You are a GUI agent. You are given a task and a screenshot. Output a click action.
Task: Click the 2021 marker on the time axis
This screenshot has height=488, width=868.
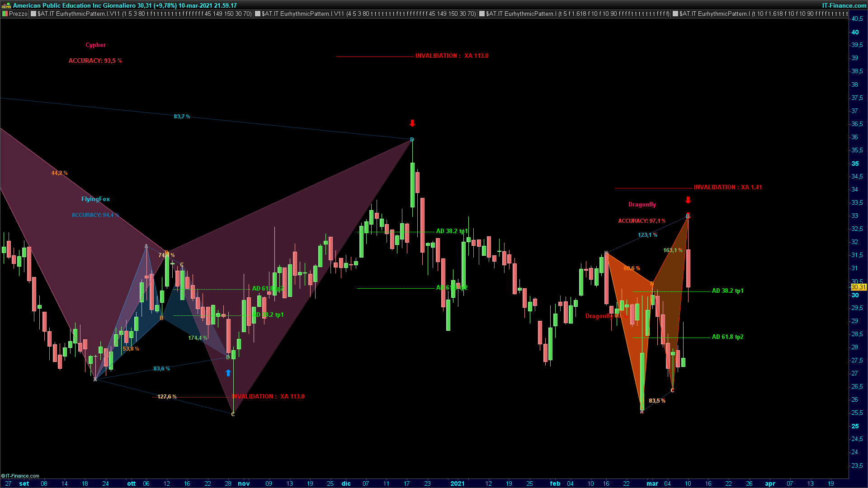coord(457,483)
